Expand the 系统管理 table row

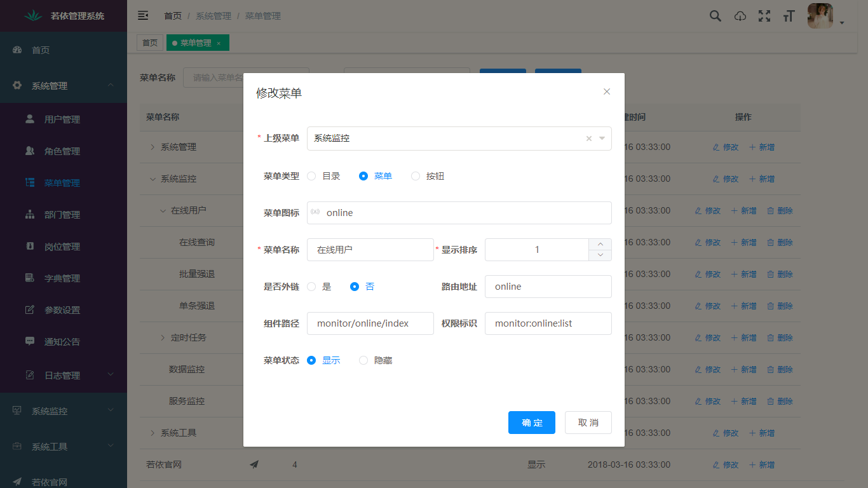(x=153, y=147)
